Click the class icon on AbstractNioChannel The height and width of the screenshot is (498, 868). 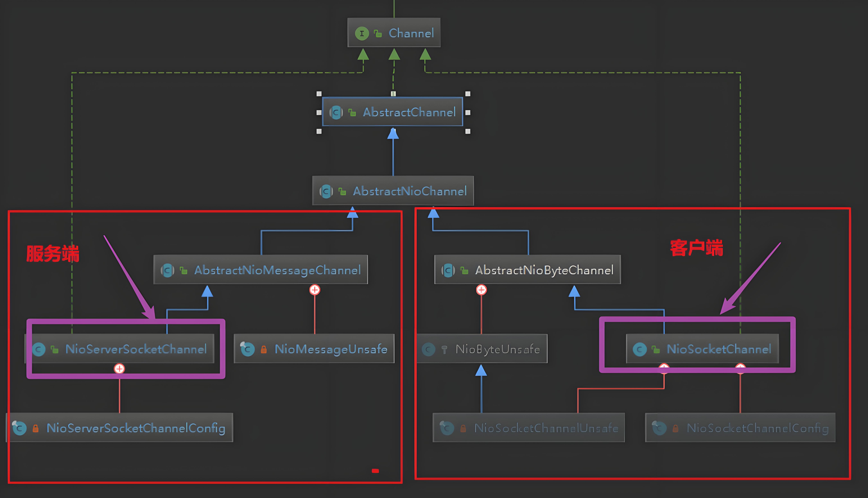tap(326, 192)
